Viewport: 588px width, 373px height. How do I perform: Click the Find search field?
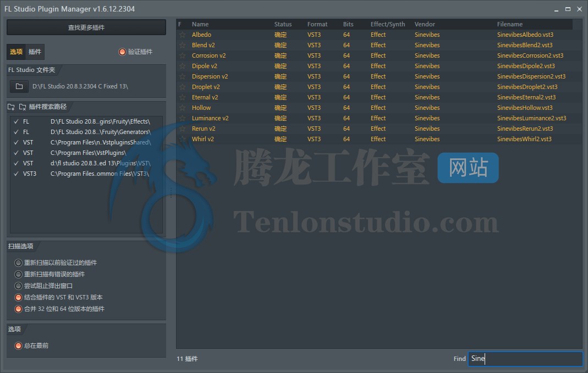point(525,359)
